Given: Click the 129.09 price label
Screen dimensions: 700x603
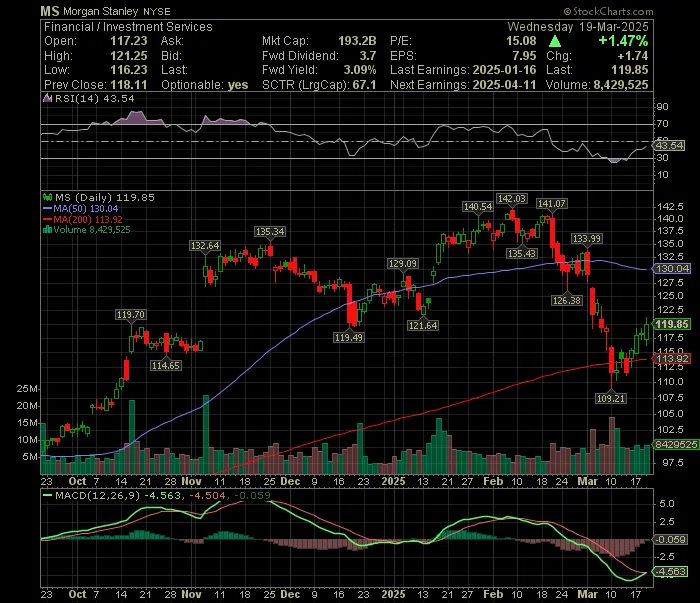Looking at the screenshot, I should [x=403, y=264].
